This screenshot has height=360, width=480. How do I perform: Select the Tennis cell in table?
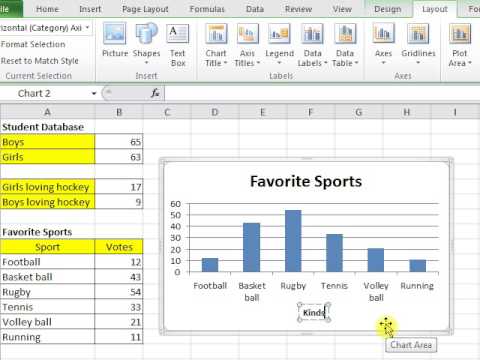click(x=47, y=307)
